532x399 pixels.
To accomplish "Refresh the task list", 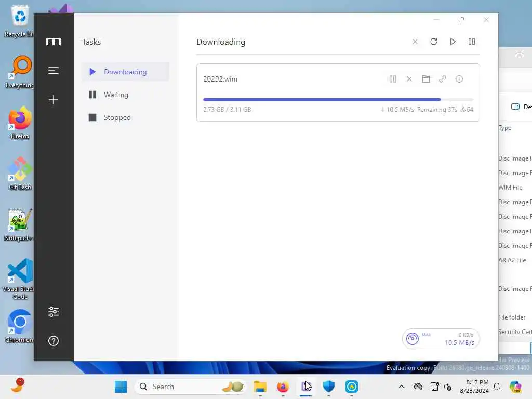I will click(434, 42).
